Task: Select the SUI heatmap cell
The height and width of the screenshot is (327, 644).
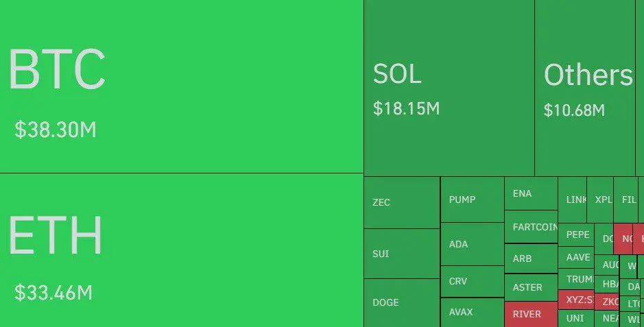Action: tap(402, 254)
